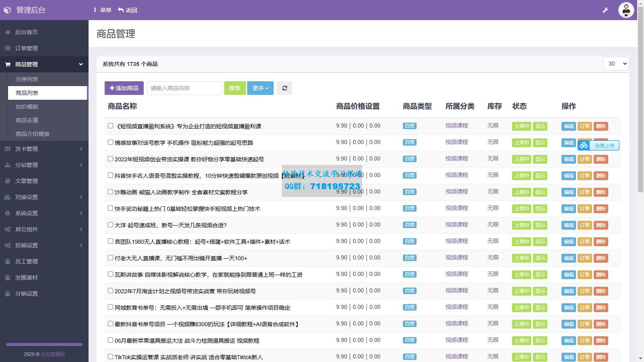Click the purple bar at sidebar bottom
Image resolution: width=644 pixels, height=362 pixels.
pyautogui.click(x=44, y=344)
